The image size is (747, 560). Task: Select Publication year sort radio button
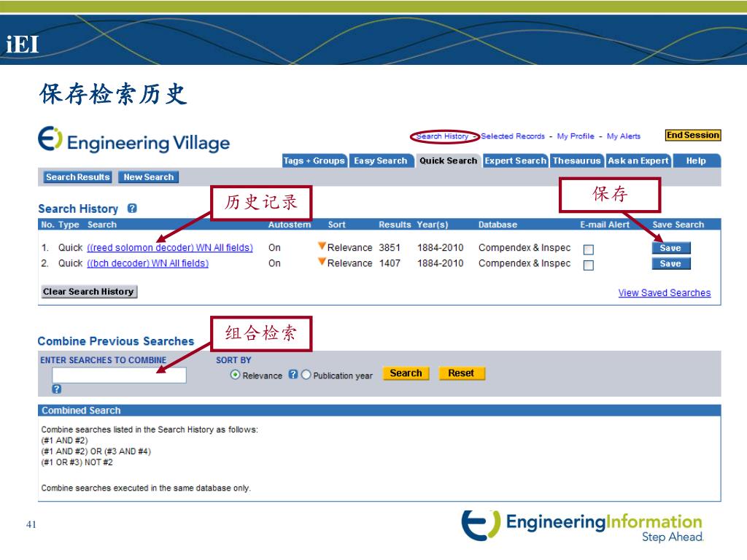pyautogui.click(x=306, y=375)
